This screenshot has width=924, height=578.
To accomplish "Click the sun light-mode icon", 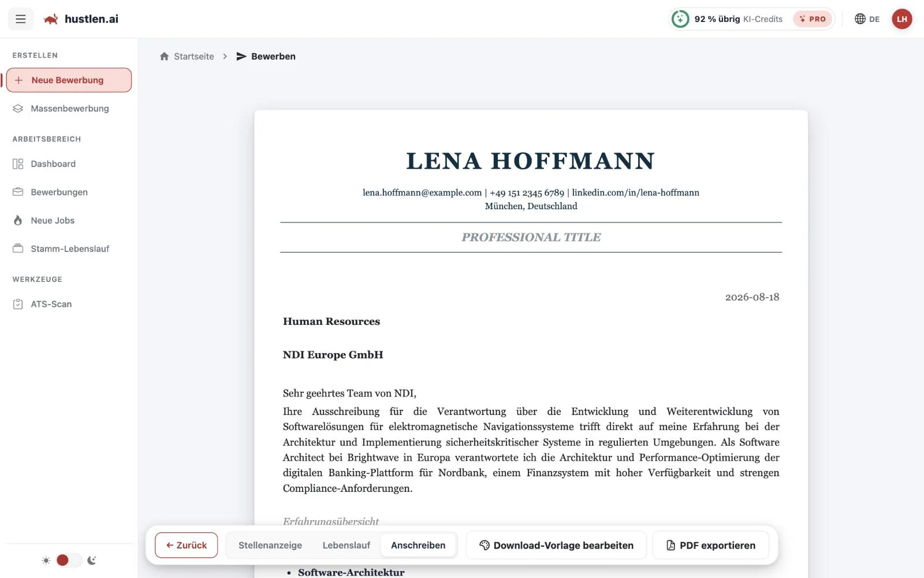I will click(46, 560).
